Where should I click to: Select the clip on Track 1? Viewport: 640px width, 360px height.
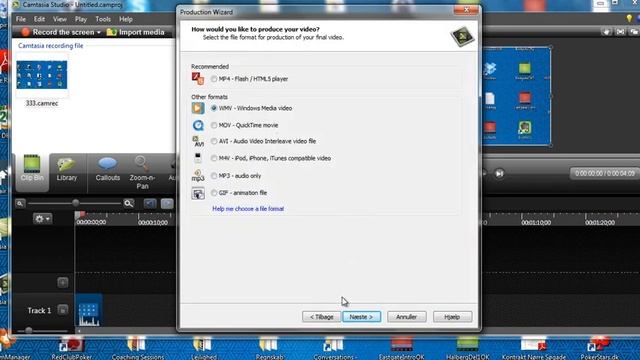(89, 310)
